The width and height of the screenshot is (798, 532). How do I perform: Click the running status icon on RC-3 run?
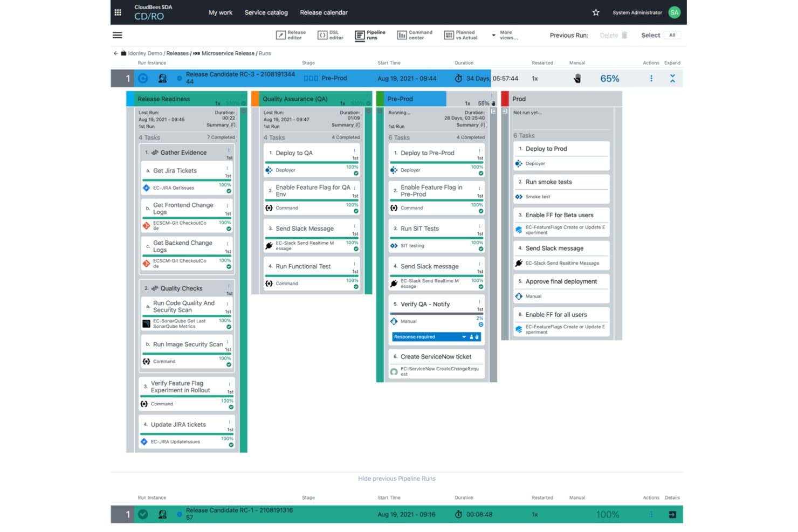point(143,78)
